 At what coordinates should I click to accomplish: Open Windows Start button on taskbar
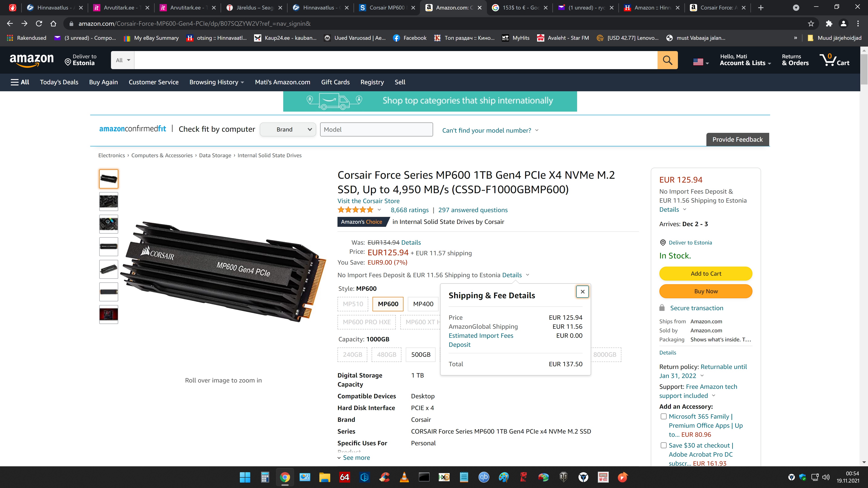[245, 477]
